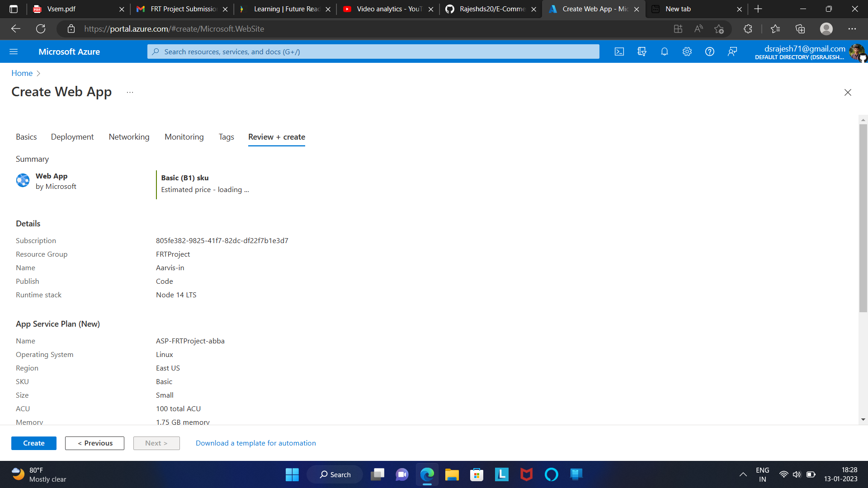Viewport: 868px width, 488px height.
Task: Click Download a template for automation
Action: [x=256, y=443]
